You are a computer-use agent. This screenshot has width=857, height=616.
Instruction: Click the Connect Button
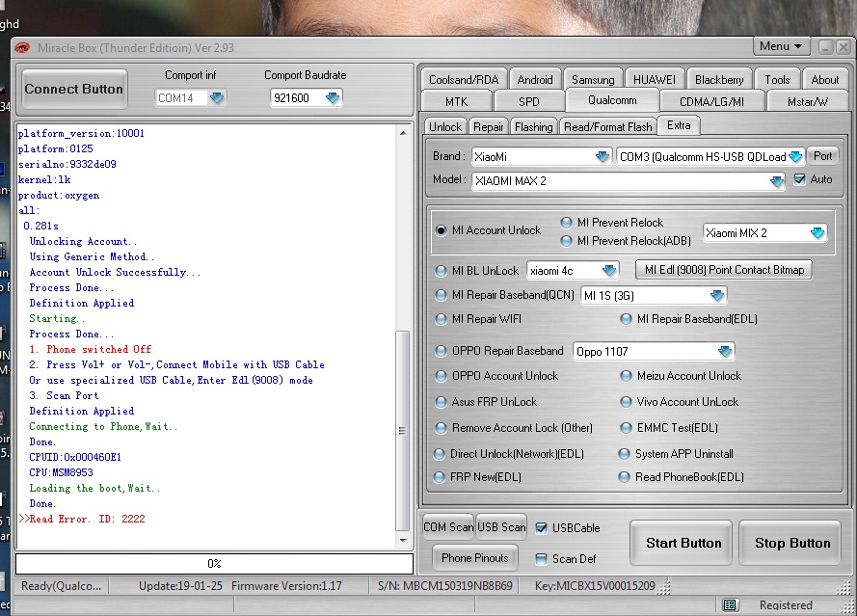coord(74,89)
